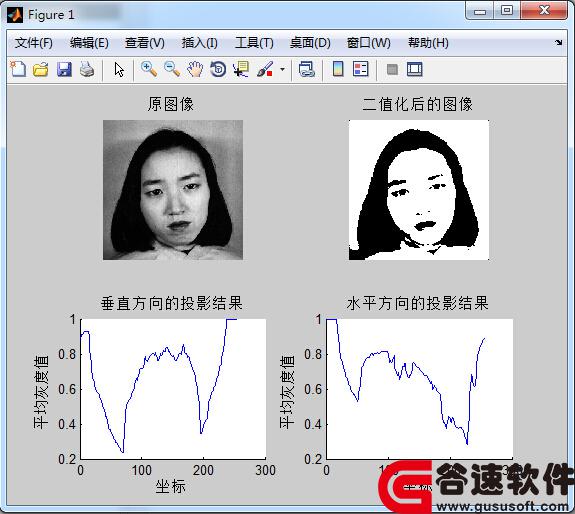575x514 pixels.
Task: Select the Brush data tool
Action: 265,69
